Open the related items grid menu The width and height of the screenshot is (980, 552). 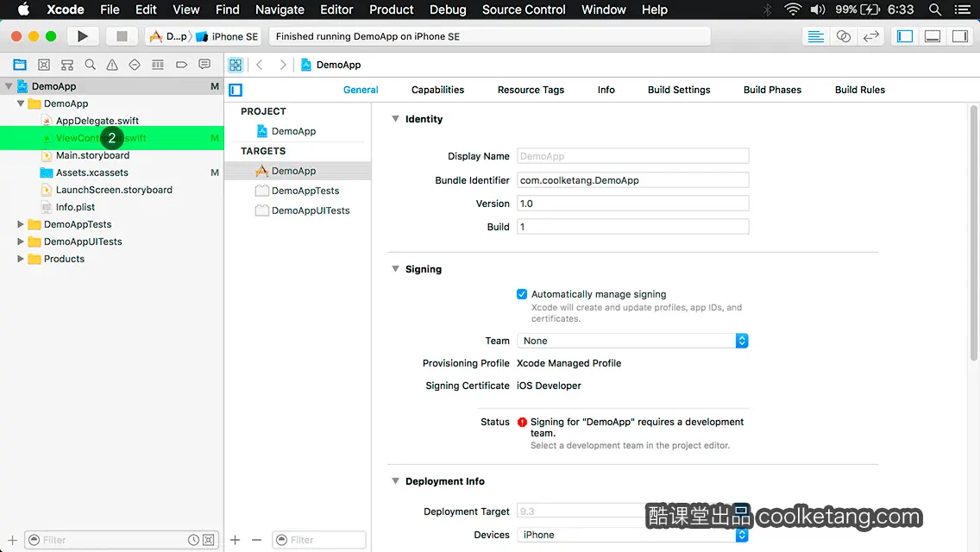click(x=236, y=65)
